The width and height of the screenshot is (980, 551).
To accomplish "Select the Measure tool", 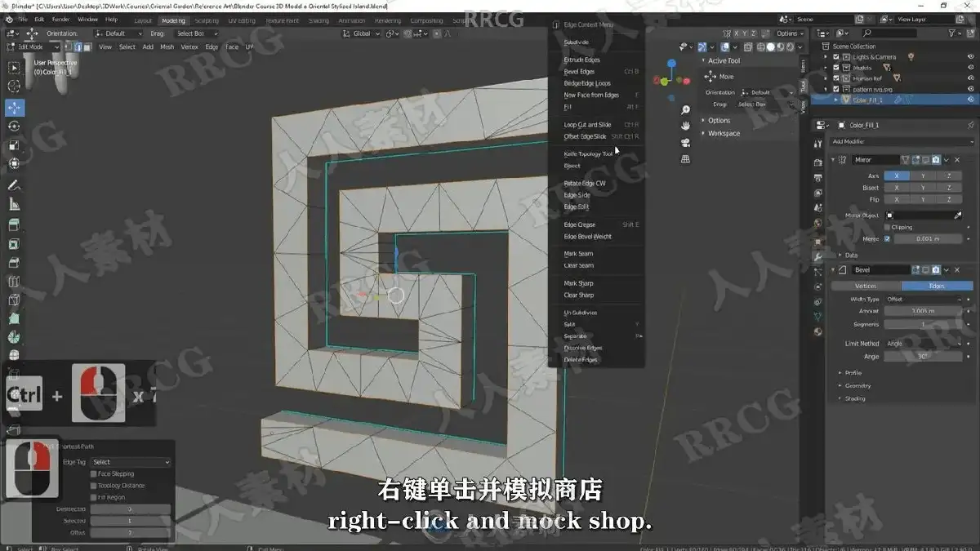I will (15, 205).
